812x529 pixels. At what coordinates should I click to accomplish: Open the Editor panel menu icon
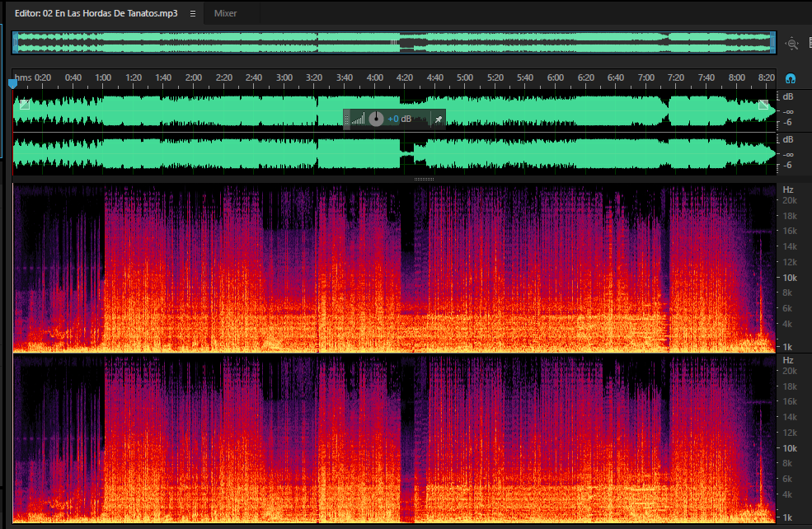click(x=193, y=13)
